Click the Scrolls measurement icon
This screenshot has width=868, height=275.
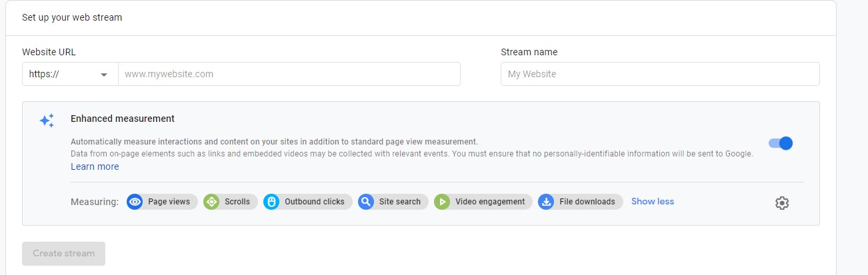click(211, 202)
